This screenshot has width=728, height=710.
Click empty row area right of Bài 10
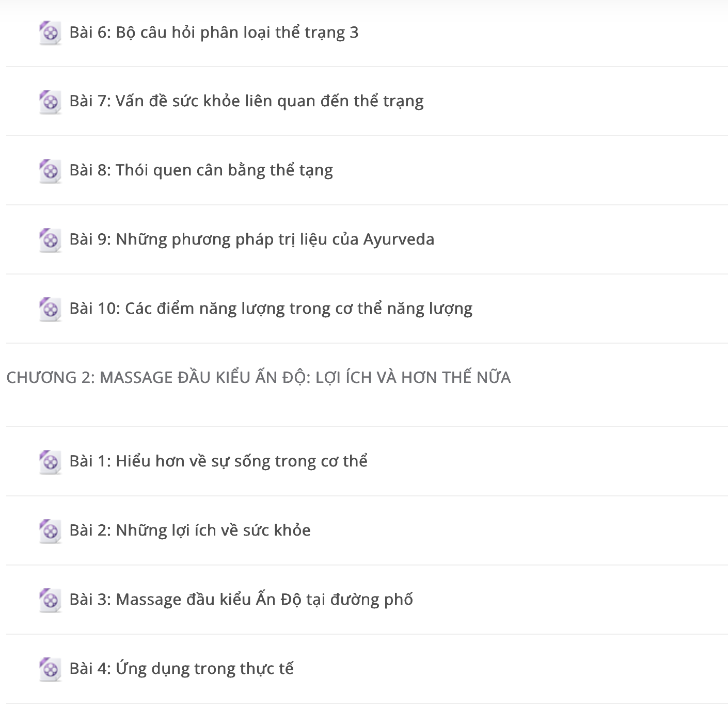pos(599,309)
